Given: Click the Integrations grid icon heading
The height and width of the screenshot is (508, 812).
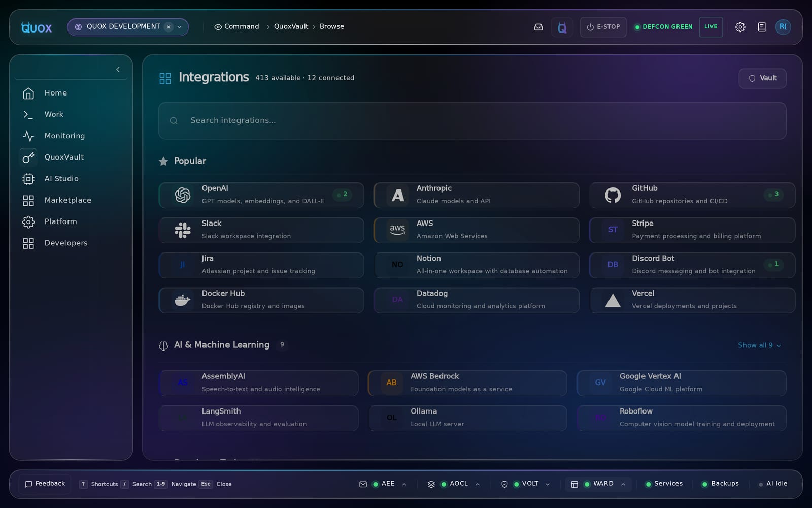Looking at the screenshot, I should 165,78.
